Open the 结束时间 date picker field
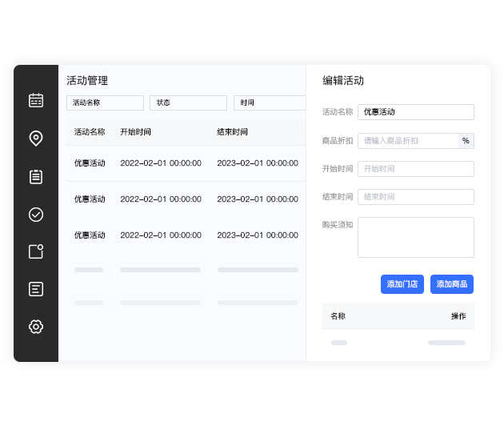Image resolution: width=504 pixels, height=426 pixels. point(415,197)
